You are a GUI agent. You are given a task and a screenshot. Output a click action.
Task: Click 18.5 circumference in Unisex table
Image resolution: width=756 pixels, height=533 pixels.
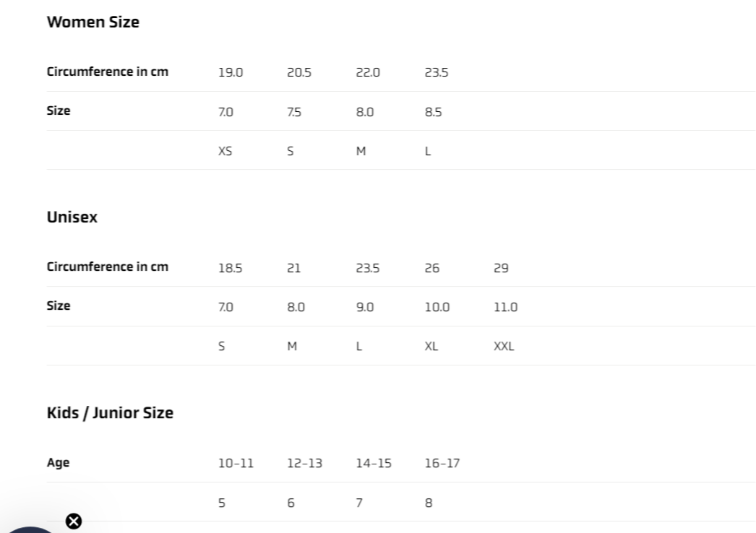(x=230, y=268)
